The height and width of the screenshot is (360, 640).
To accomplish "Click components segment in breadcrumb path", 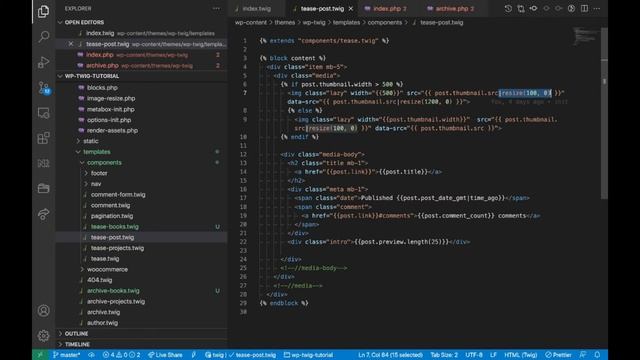I will (384, 22).
